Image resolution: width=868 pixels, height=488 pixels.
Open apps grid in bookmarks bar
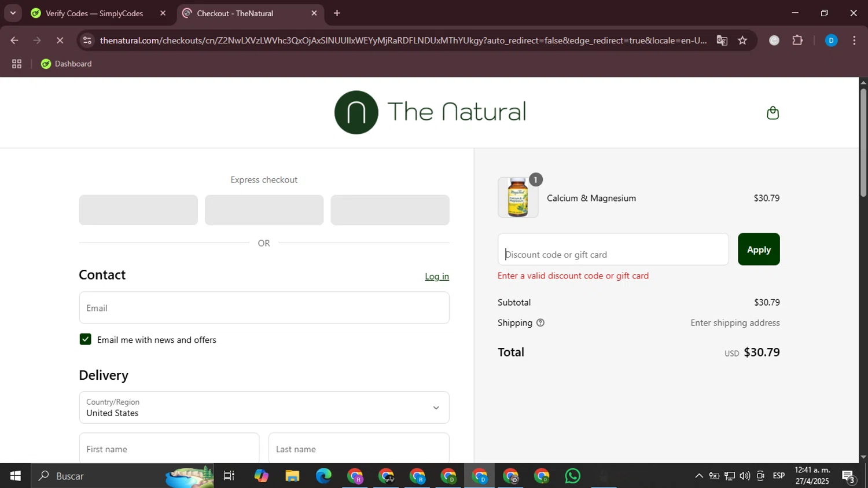(17, 64)
